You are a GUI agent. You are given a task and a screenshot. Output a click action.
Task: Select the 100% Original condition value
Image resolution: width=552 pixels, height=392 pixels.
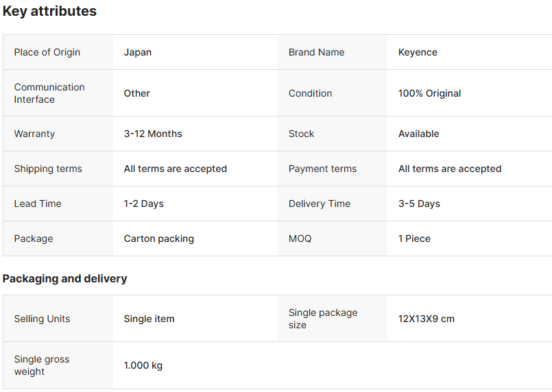pos(429,93)
